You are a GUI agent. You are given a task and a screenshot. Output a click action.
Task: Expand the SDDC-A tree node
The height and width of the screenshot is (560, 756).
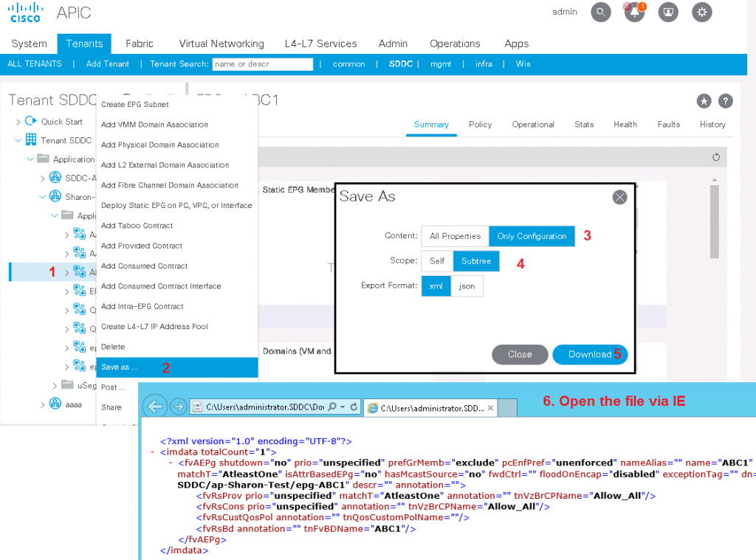click(42, 179)
